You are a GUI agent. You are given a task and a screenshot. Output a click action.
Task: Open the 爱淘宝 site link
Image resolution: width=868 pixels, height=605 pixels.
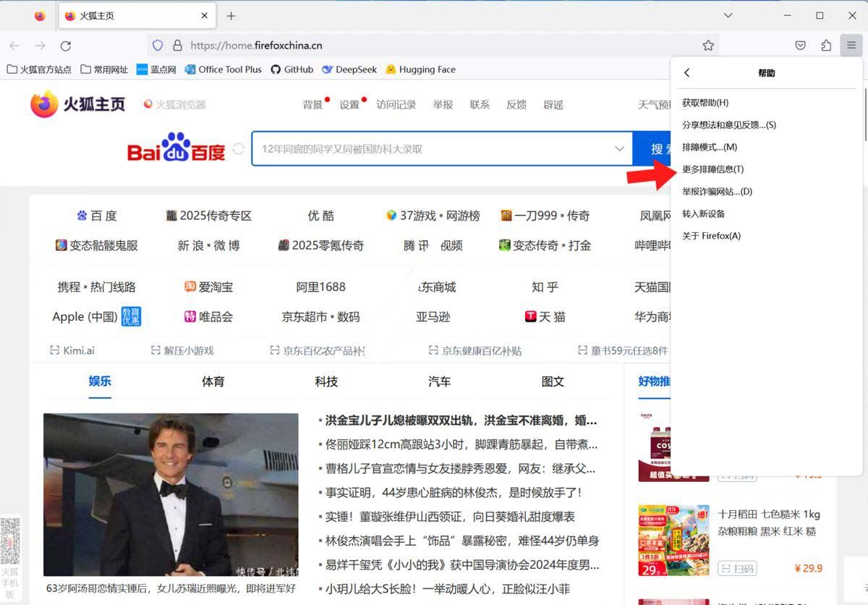tap(208, 287)
